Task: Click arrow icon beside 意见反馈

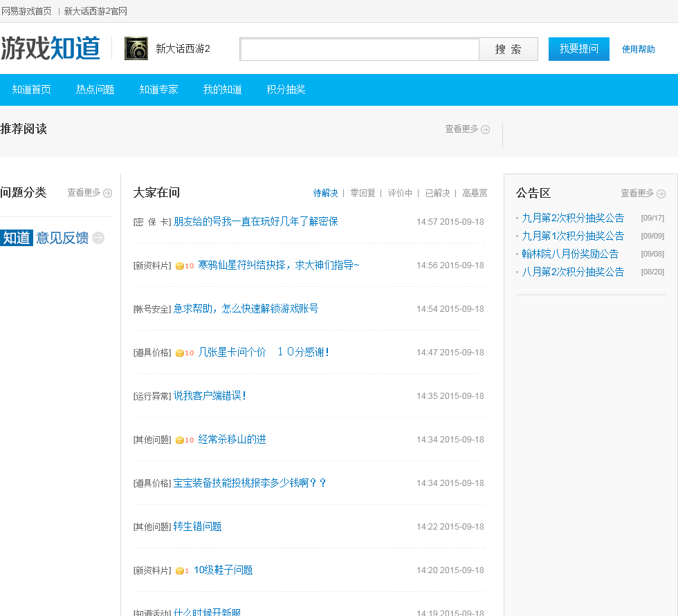Action: pos(98,238)
